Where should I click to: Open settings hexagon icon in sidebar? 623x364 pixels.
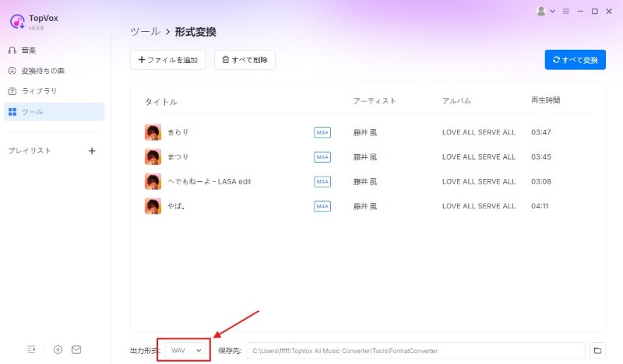point(58,349)
